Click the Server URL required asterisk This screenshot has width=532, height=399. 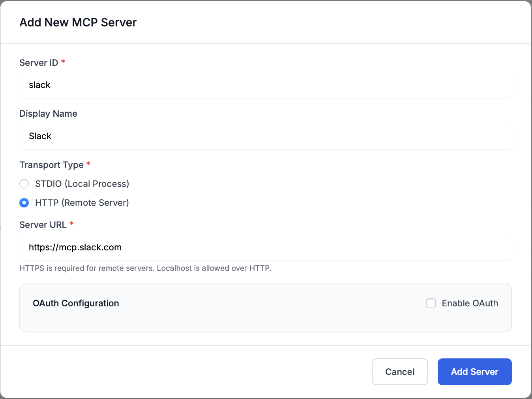tap(71, 224)
